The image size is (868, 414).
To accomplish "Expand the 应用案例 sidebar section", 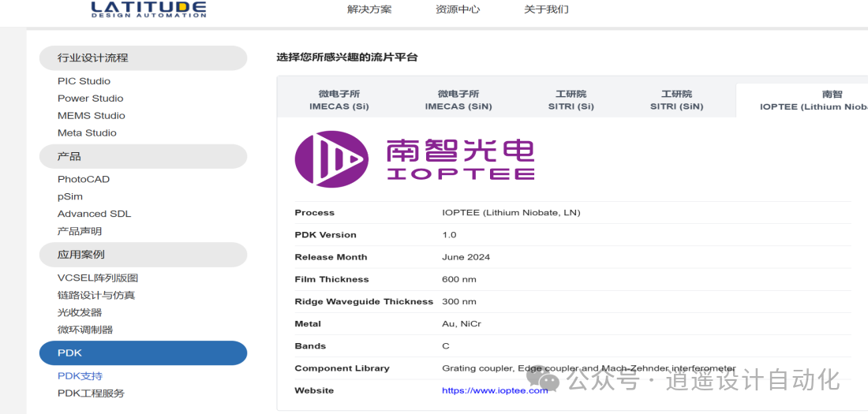I will tap(143, 255).
